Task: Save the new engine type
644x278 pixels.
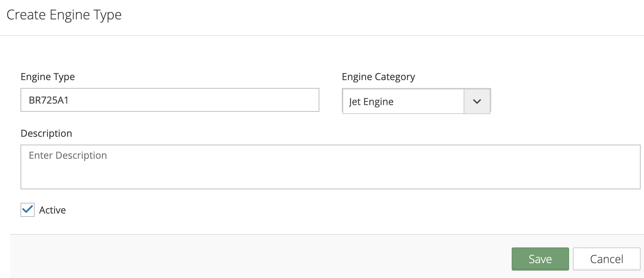Action: click(540, 259)
